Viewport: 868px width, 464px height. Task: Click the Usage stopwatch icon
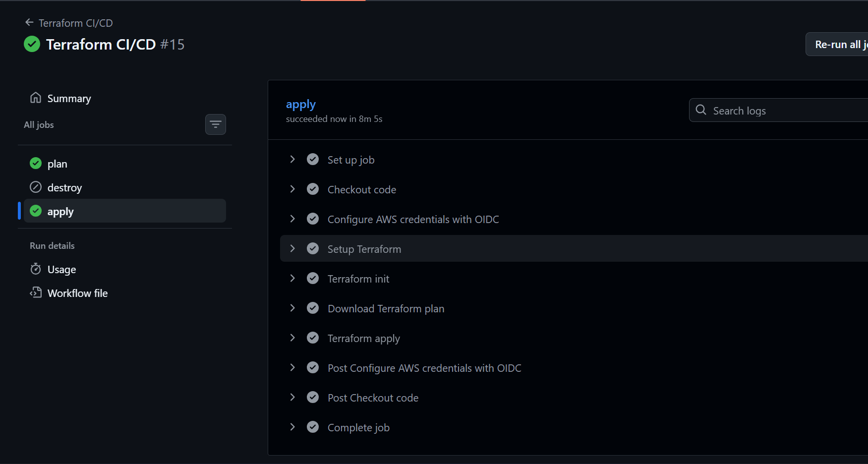(x=36, y=269)
